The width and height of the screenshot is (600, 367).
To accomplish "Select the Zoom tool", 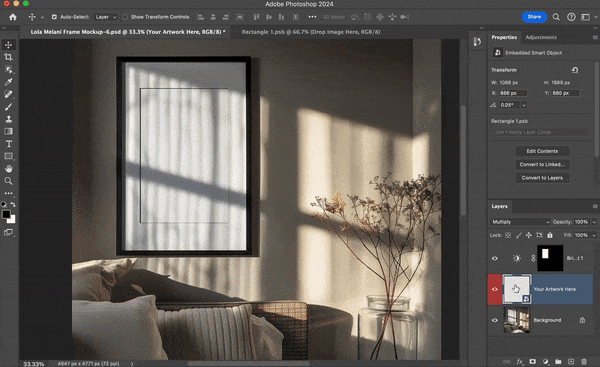I will click(x=8, y=181).
